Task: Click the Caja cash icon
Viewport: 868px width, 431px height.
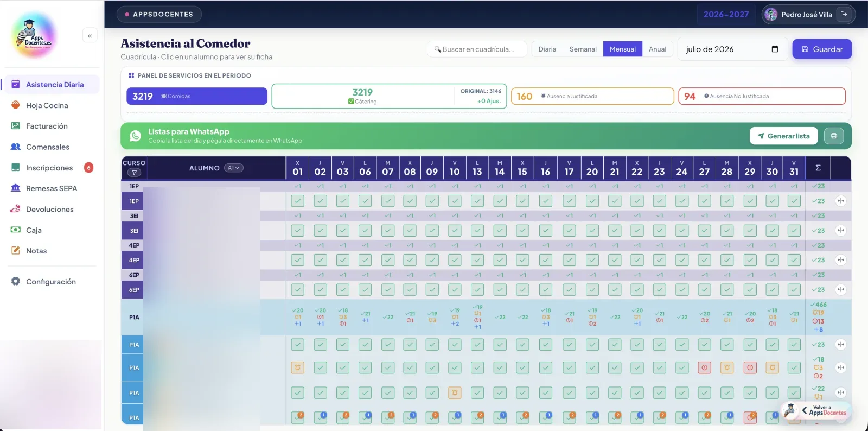Action: pos(16,230)
